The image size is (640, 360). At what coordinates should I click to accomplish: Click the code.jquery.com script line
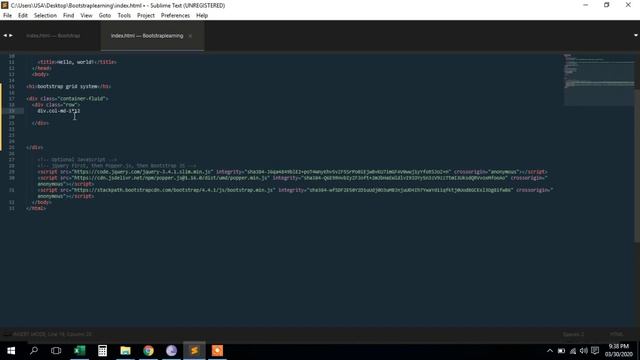click(x=292, y=172)
